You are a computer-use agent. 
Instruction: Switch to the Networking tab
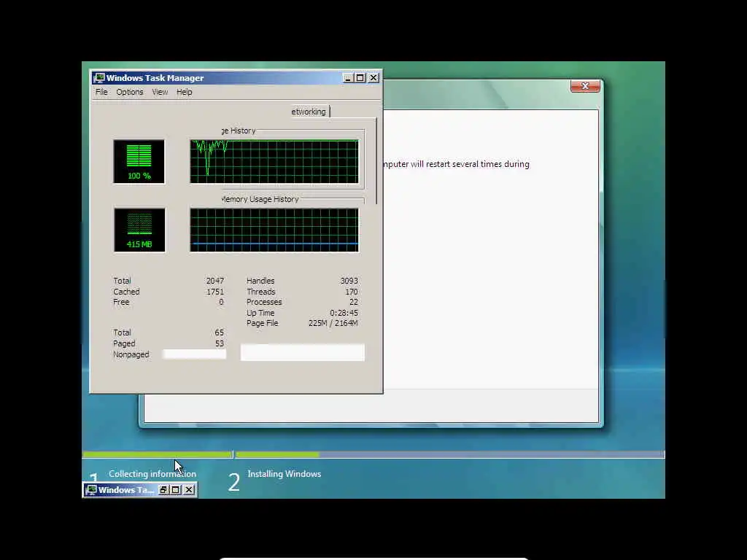tap(309, 112)
